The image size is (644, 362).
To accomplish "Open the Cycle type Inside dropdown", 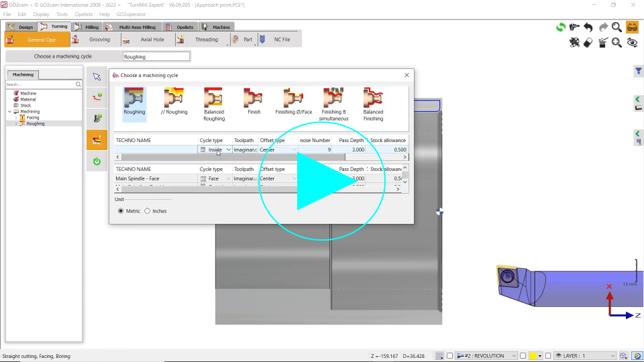I will (228, 150).
